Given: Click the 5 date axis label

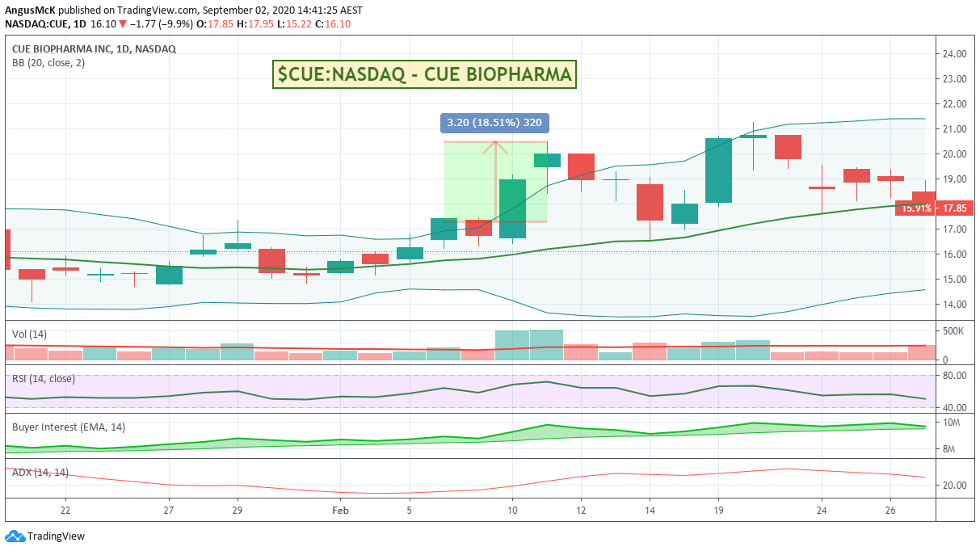Looking at the screenshot, I should 410,511.
